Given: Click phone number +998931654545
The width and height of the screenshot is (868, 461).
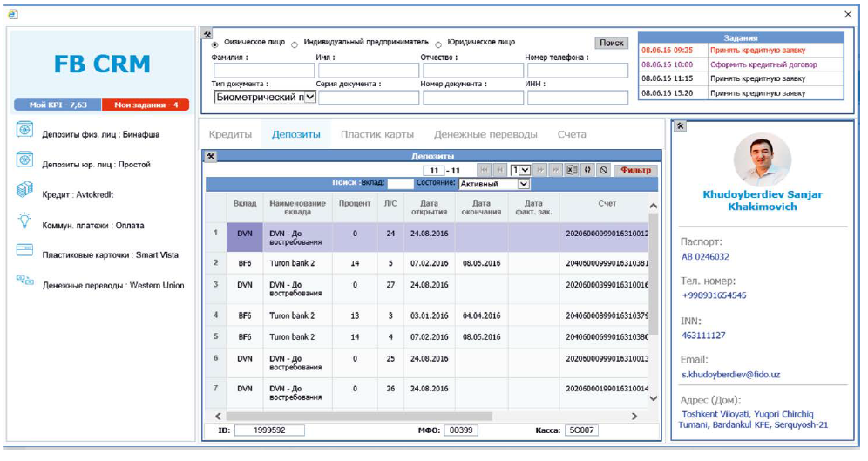Looking at the screenshot, I should [714, 295].
